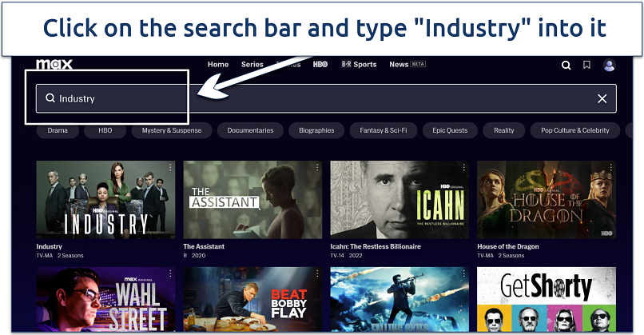The image size is (644, 335).
Task: Go to Home tab
Action: tap(218, 65)
